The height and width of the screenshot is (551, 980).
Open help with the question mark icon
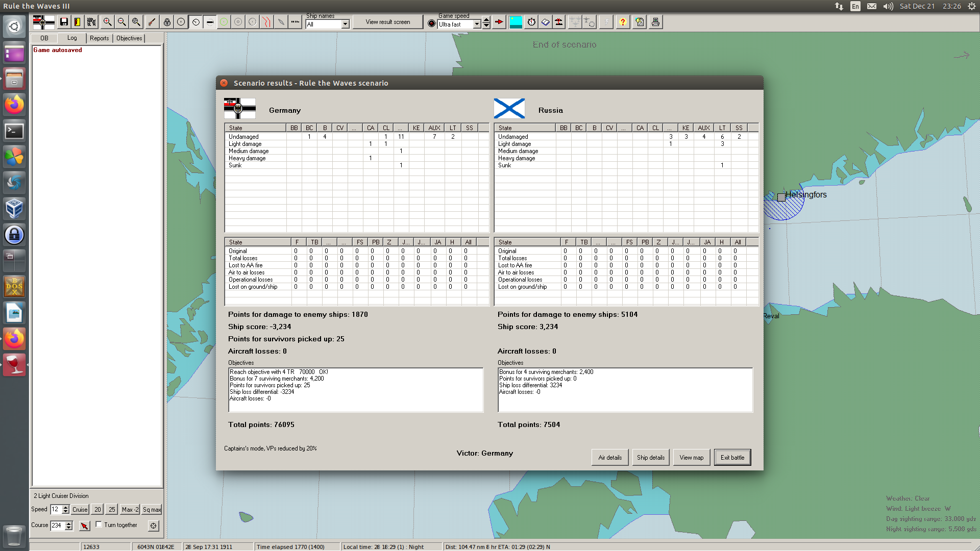click(623, 22)
